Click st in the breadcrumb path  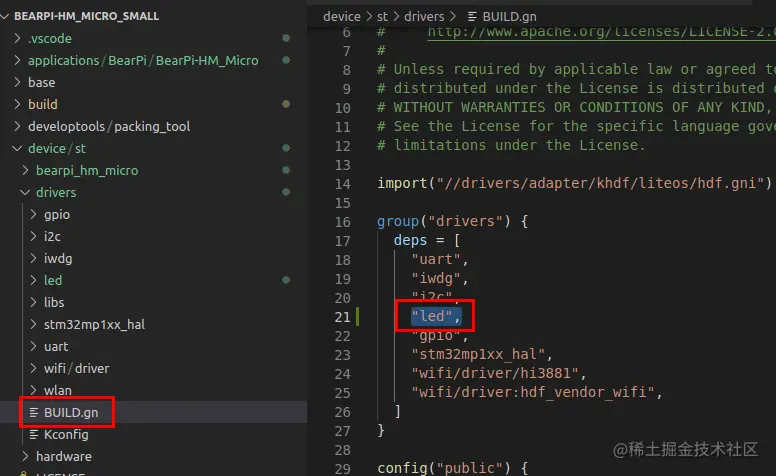(382, 16)
